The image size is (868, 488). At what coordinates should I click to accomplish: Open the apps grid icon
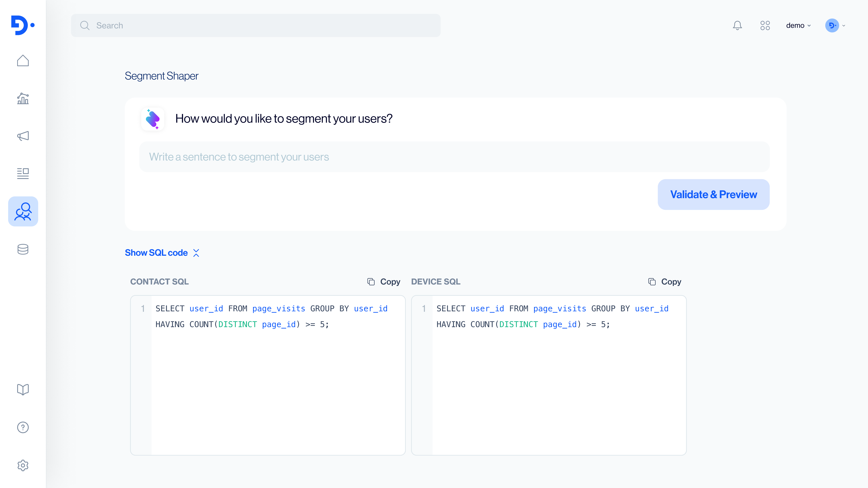[x=765, y=26]
